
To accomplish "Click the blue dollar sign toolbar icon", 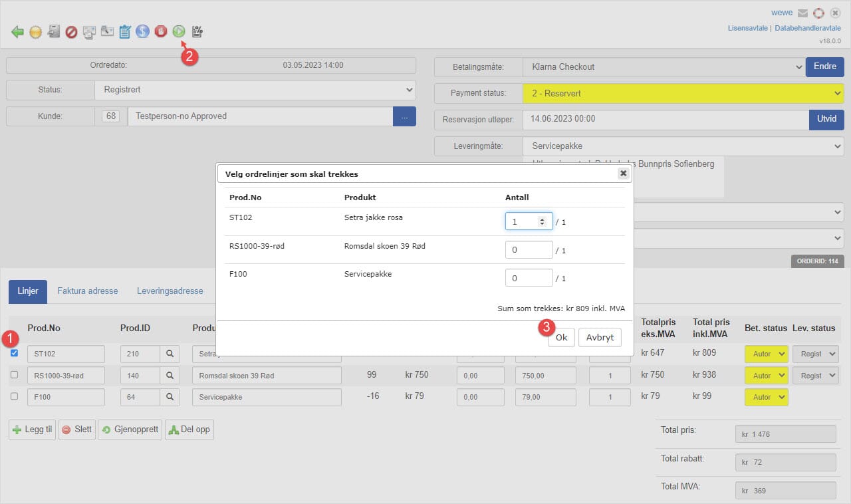I will 142,31.
